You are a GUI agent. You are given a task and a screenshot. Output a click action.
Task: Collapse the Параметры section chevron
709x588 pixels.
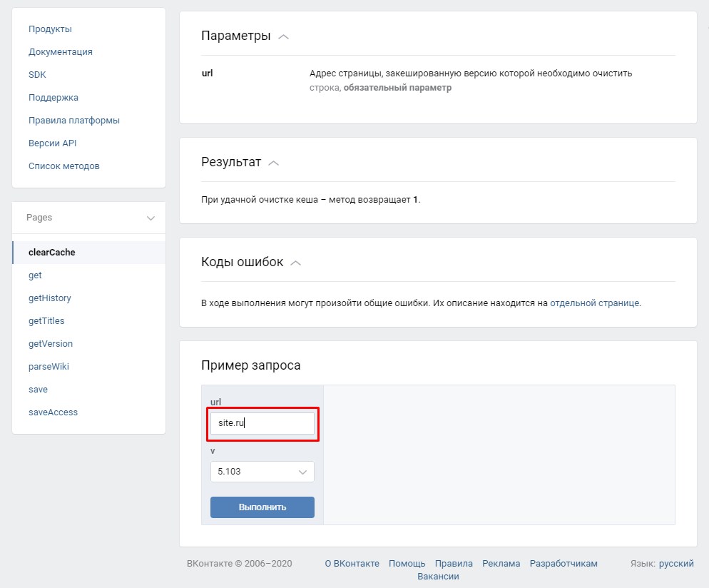click(283, 36)
